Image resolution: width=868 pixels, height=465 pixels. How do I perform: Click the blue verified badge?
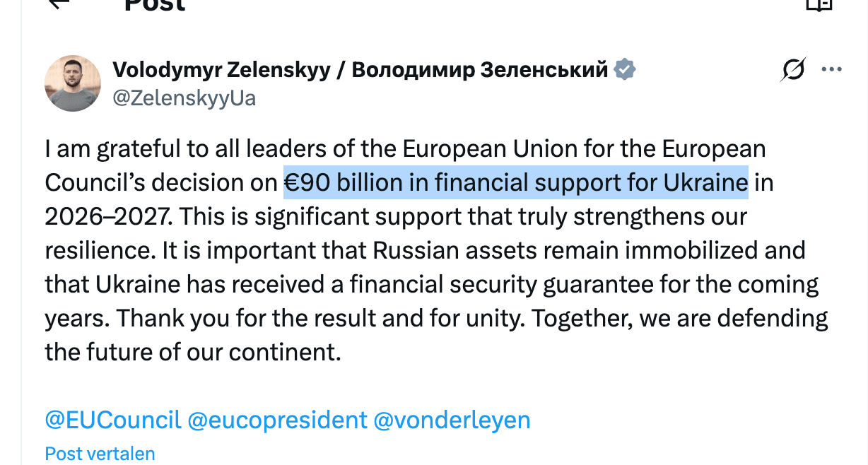coord(625,70)
